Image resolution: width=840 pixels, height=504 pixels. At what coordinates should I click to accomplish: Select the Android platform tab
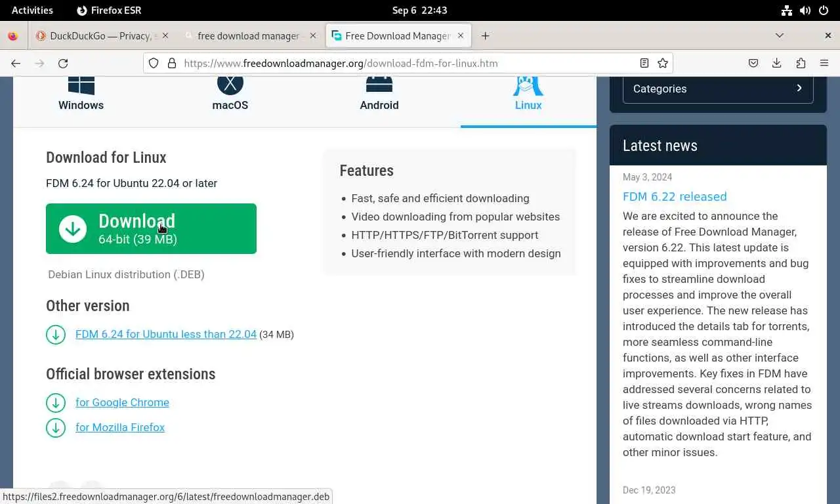(x=379, y=95)
